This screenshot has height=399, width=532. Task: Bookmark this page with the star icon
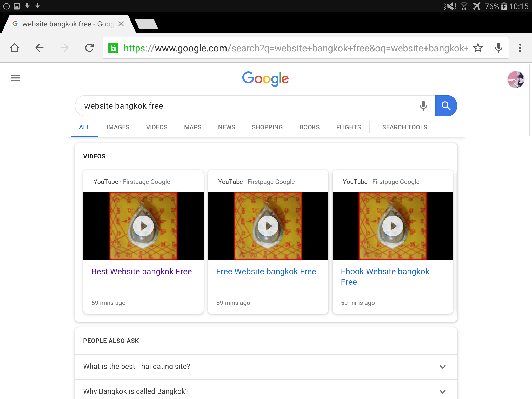[478, 48]
